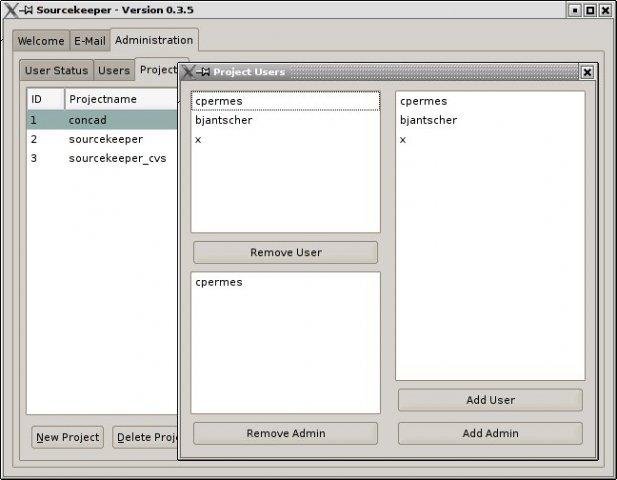The width and height of the screenshot is (617, 480).
Task: Select project row sourcekeeper_cvs
Action: [102, 158]
